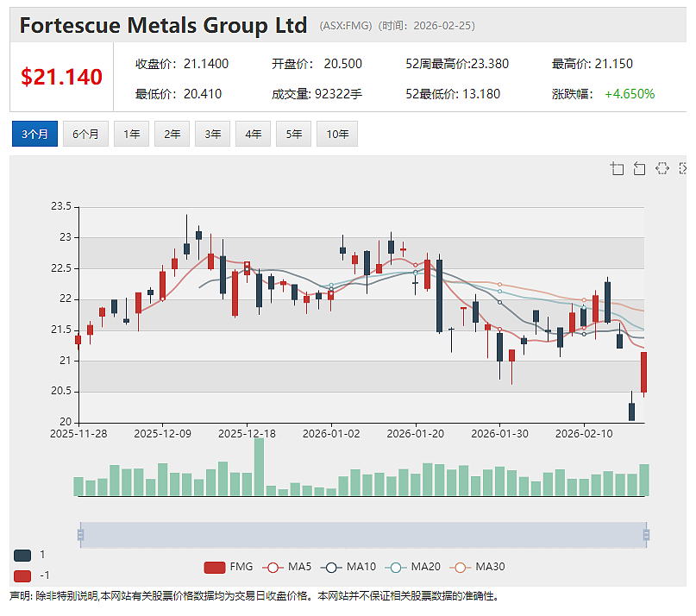Click the large price $21.140
The width and height of the screenshot is (696, 616).
tap(62, 77)
